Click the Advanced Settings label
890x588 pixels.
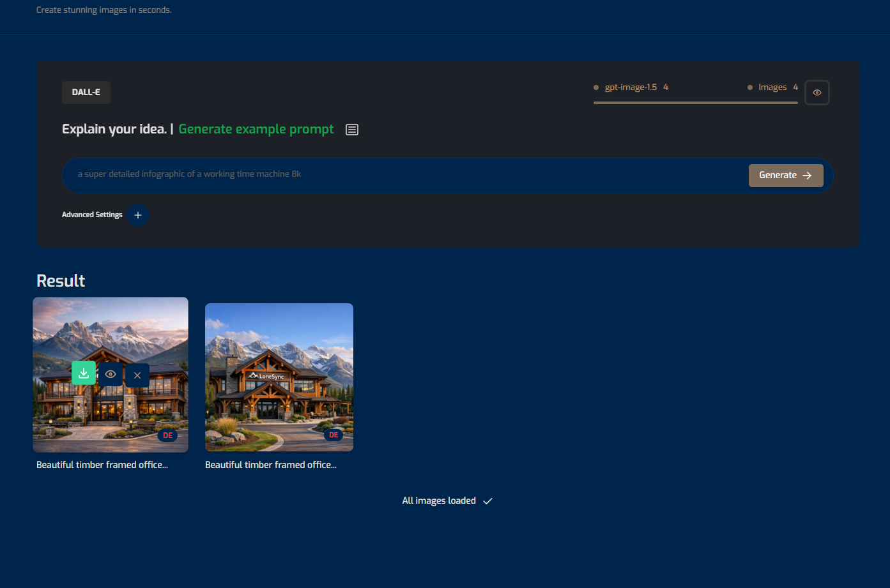click(92, 215)
